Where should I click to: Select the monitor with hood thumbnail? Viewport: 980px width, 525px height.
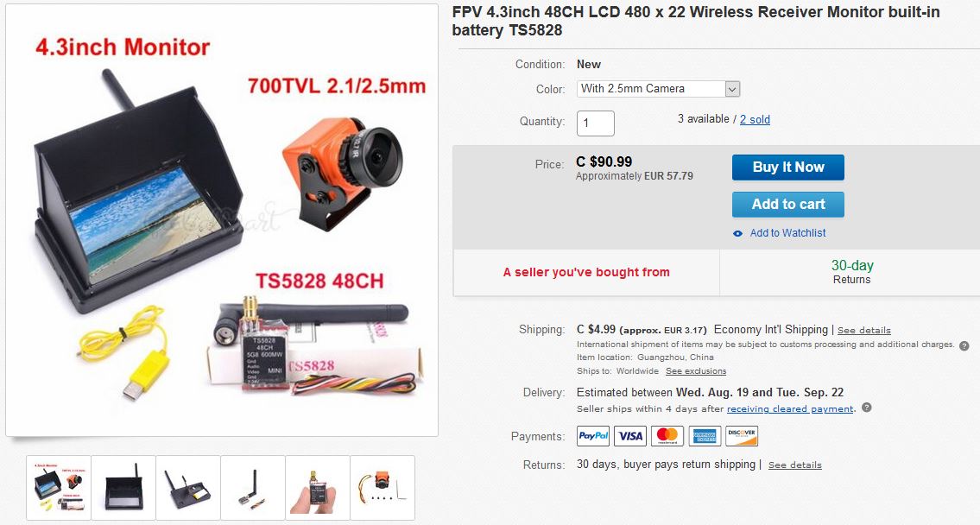click(x=123, y=488)
